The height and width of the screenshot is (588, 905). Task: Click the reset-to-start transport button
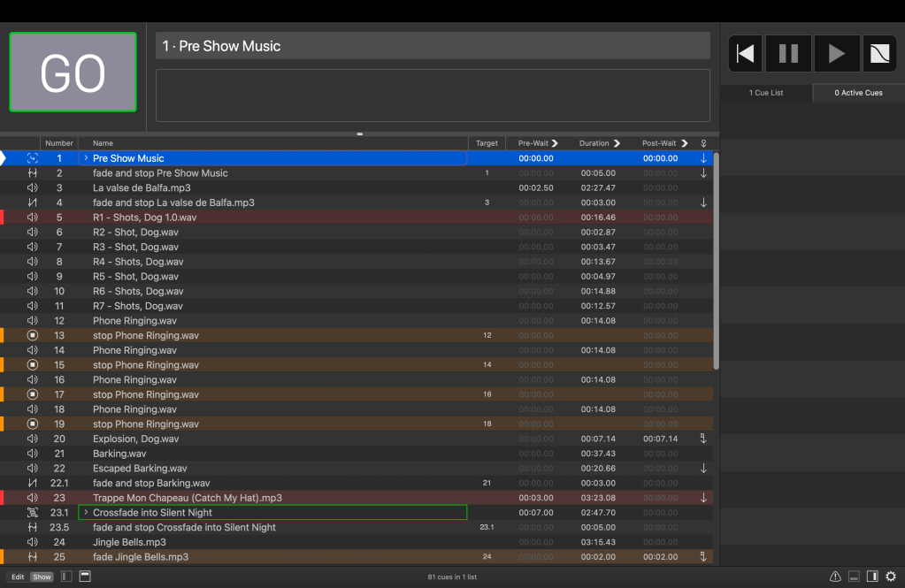[746, 54]
